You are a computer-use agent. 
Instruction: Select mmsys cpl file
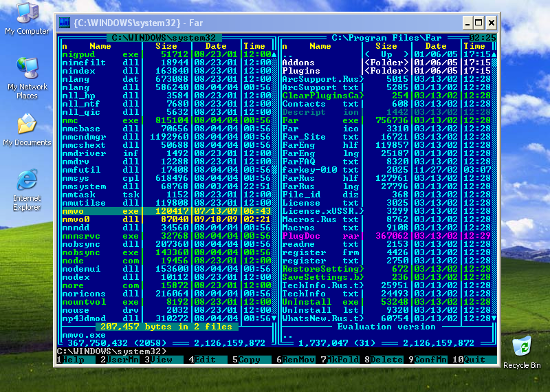pos(166,178)
